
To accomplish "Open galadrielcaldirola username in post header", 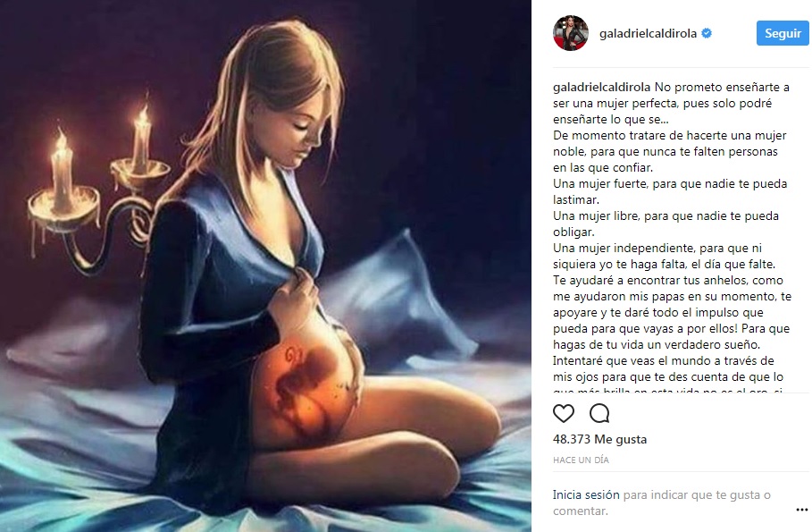I will (x=648, y=33).
